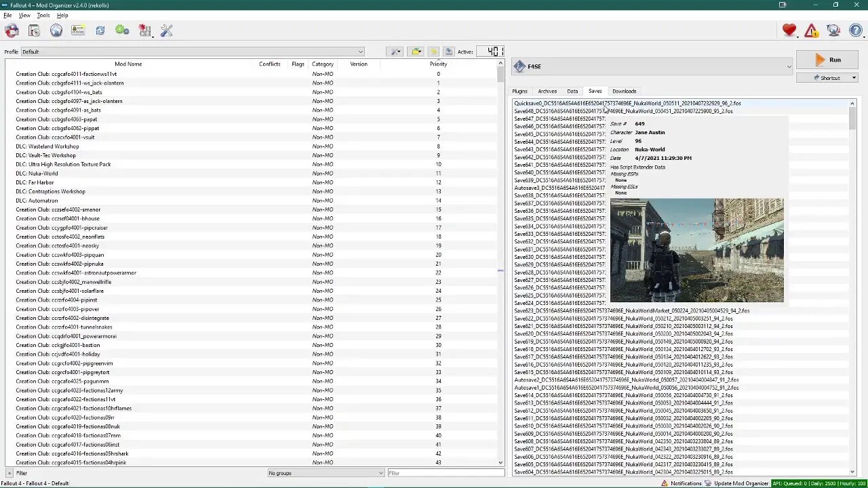
Task: Open the F4SE executable dropdown
Action: pos(652,66)
